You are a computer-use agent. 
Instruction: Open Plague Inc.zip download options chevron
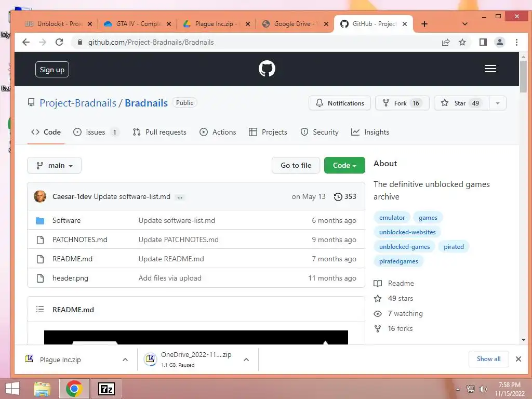(125, 360)
